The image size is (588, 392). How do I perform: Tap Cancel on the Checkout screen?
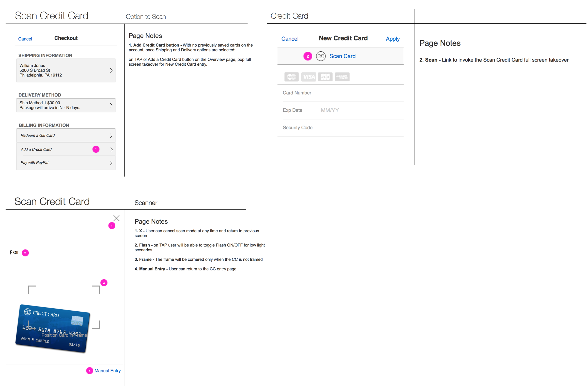25,39
